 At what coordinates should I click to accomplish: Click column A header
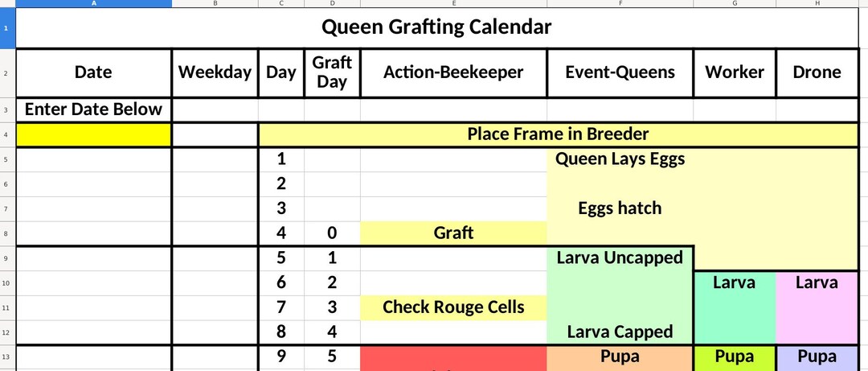[93, 3]
